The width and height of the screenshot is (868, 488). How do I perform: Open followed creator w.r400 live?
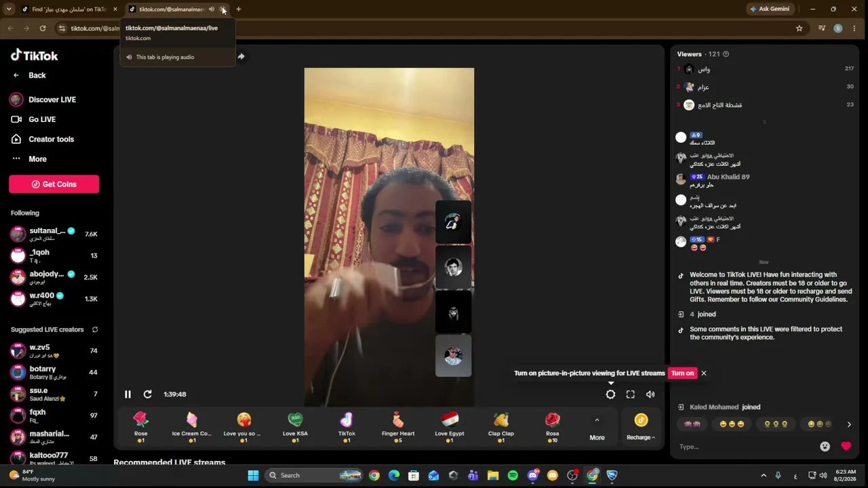pos(54,298)
